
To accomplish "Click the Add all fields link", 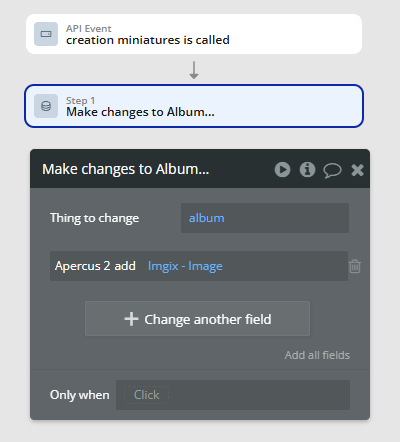I will (x=317, y=355).
